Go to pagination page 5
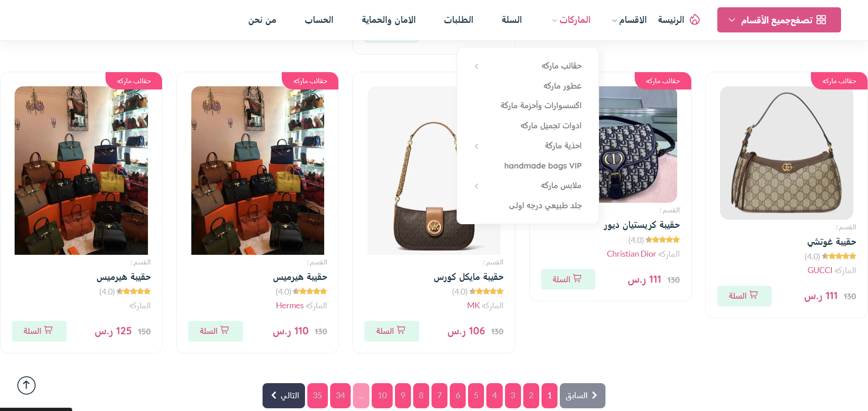The height and width of the screenshot is (411, 868). 476,395
